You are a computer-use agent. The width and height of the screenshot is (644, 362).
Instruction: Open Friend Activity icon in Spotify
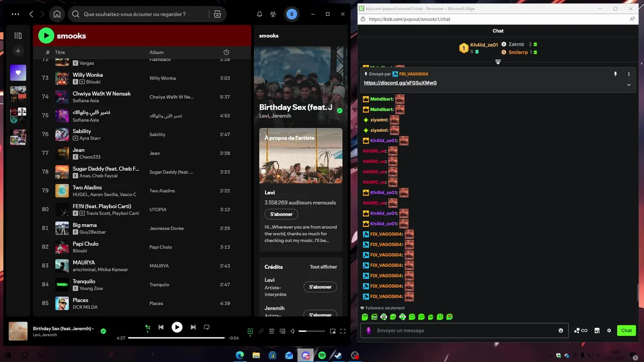tap(273, 14)
